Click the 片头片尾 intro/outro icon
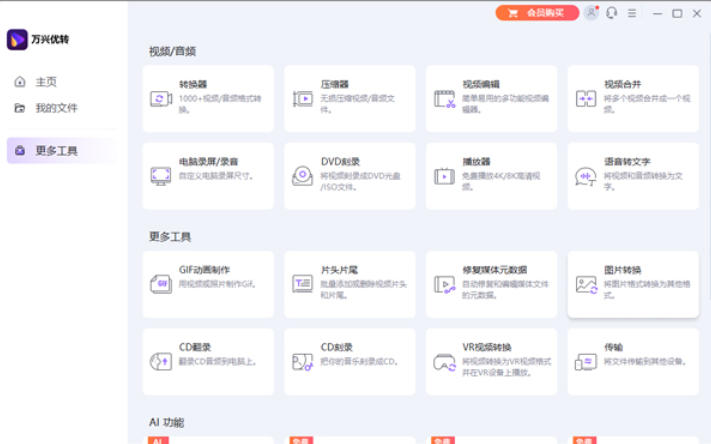Image resolution: width=711 pixels, height=444 pixels. pyautogui.click(x=302, y=284)
